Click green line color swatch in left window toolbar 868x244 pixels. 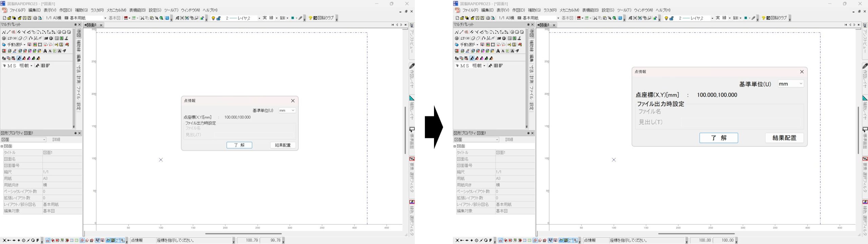pyautogui.click(x=292, y=18)
